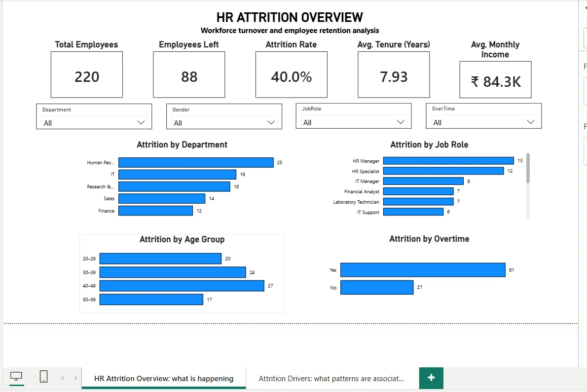Click the Attrition by Overtime title

[x=429, y=239]
